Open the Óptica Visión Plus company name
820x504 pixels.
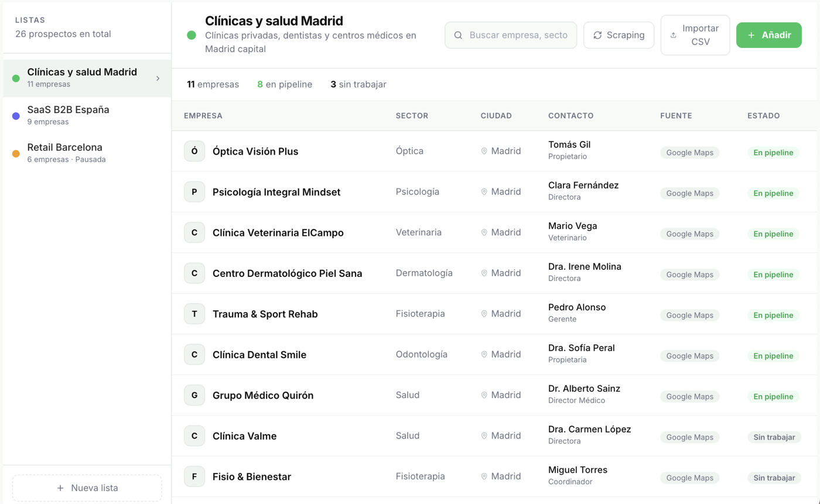point(255,152)
